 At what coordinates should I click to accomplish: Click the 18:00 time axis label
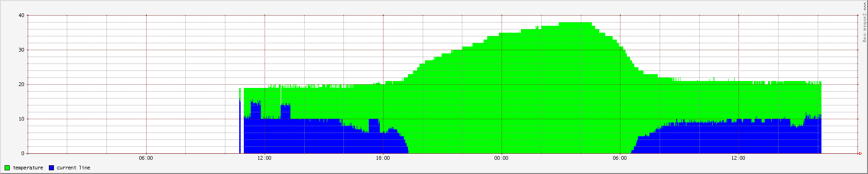[x=383, y=158]
